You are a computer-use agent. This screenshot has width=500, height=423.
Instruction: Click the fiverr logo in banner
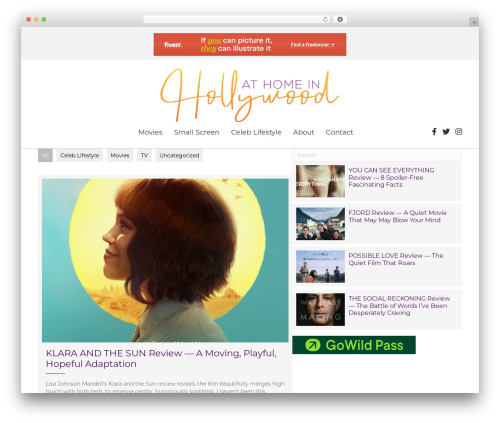pos(173,45)
